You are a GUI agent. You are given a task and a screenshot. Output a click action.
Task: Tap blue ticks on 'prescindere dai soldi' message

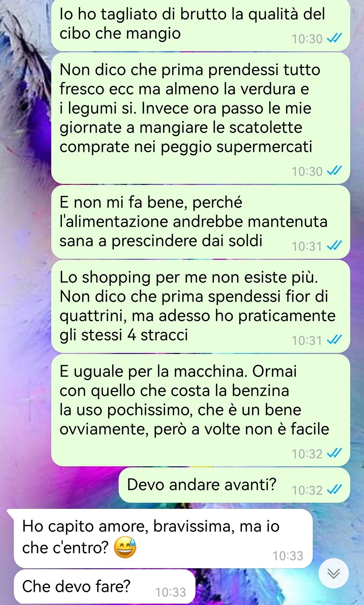click(x=335, y=246)
